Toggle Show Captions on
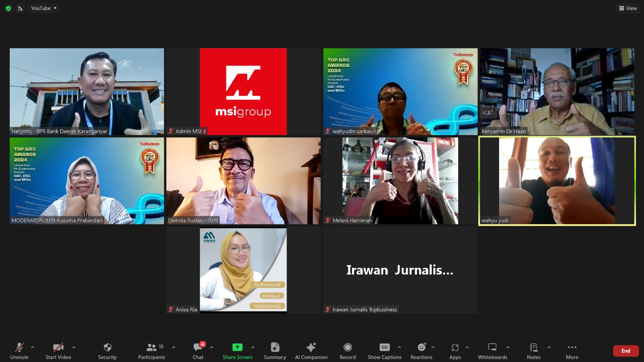Screen dimensions: 644x362 point(384,351)
